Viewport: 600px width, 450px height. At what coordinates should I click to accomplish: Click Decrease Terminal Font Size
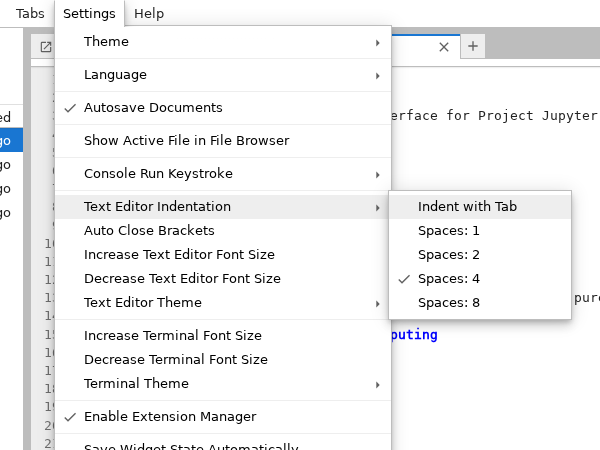(223, 360)
